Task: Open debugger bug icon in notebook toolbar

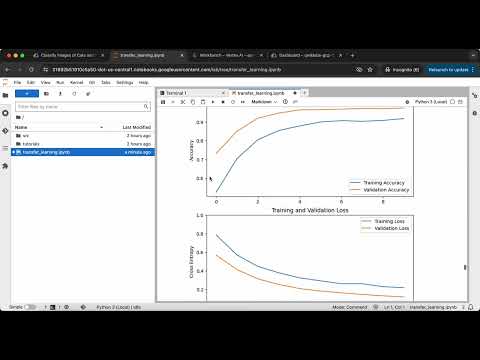Action: pyautogui.click(x=407, y=102)
